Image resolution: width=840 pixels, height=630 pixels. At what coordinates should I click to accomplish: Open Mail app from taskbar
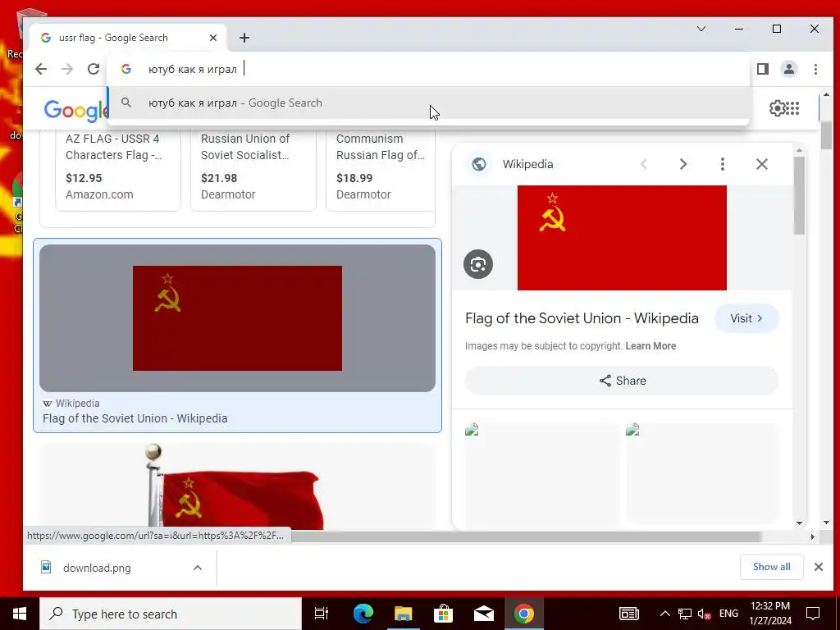pyautogui.click(x=484, y=614)
